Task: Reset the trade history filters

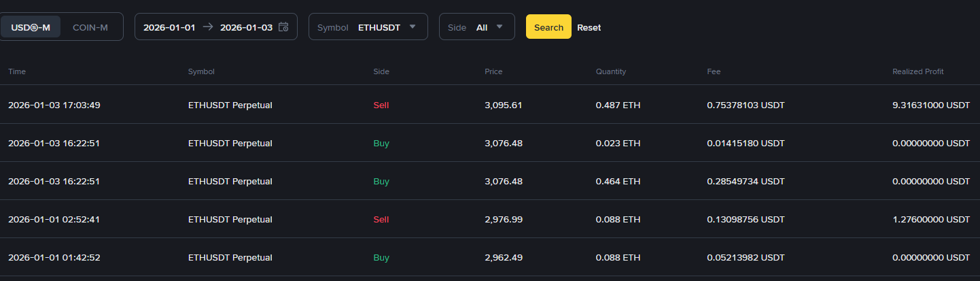Action: pyautogui.click(x=589, y=28)
